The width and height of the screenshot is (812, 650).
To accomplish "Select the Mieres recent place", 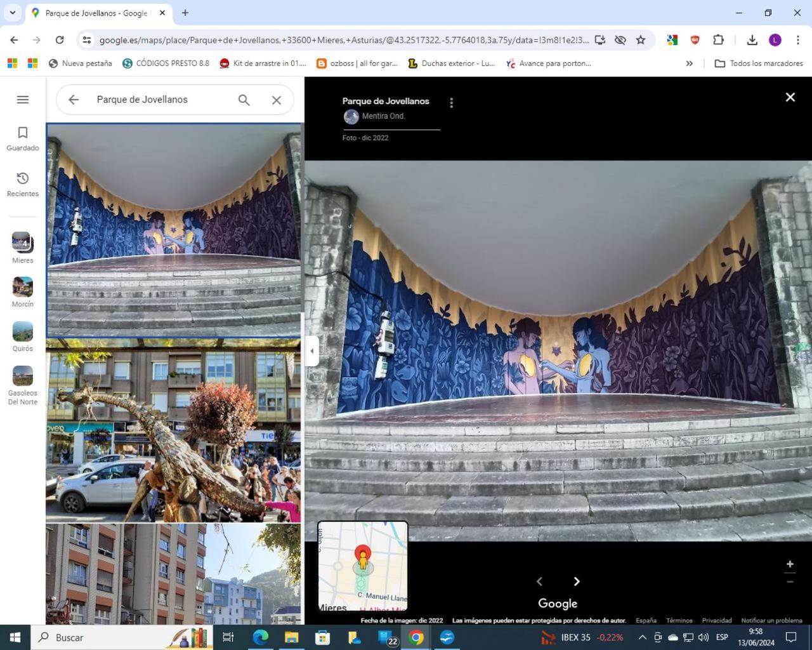I will pyautogui.click(x=23, y=248).
